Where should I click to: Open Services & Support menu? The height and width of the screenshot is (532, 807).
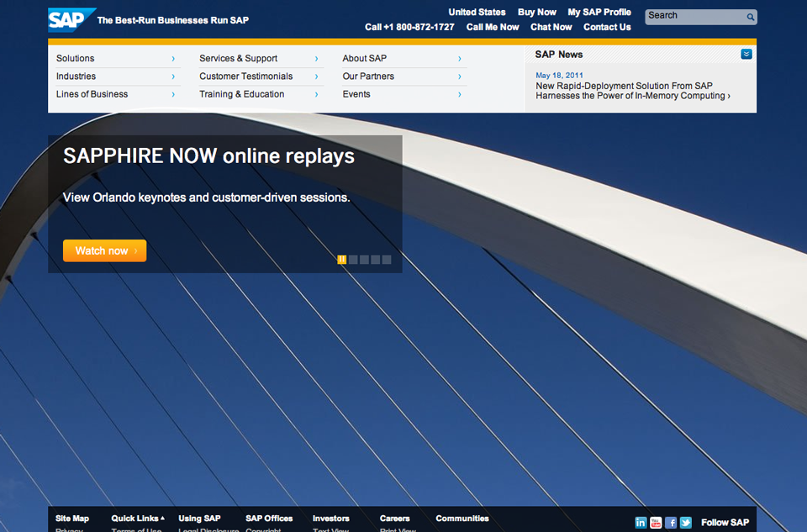[238, 58]
